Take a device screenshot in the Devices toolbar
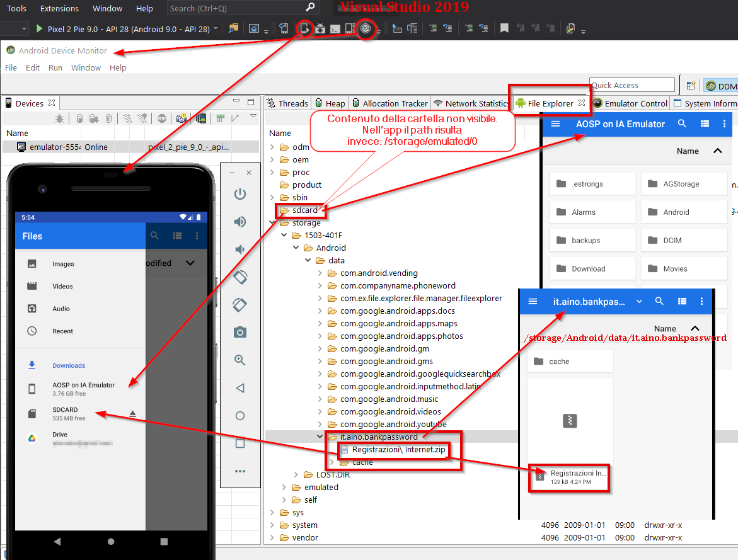 click(x=181, y=117)
